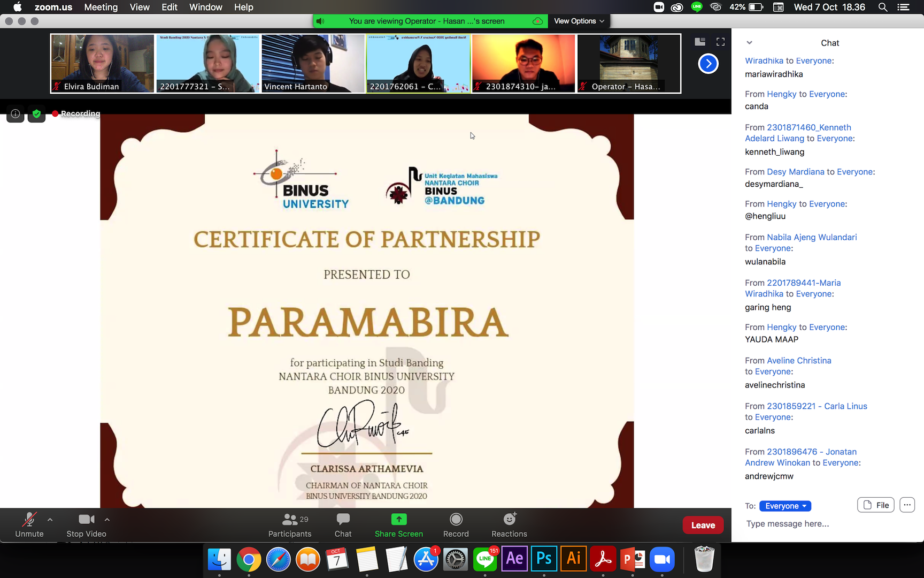924x578 pixels.
Task: Open View Options dropdown
Action: point(579,21)
